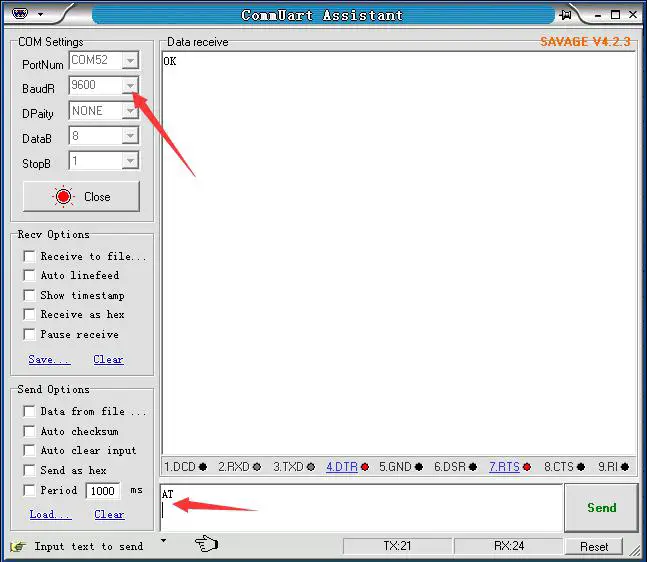Click the SAVAGE V4.2.3 version label
This screenshot has width=647, height=562.
[x=585, y=42]
